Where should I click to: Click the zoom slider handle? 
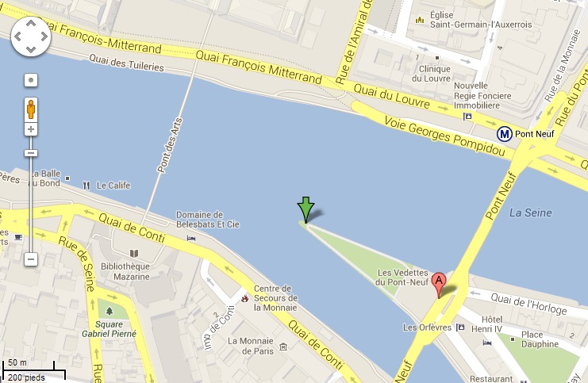[x=31, y=153]
